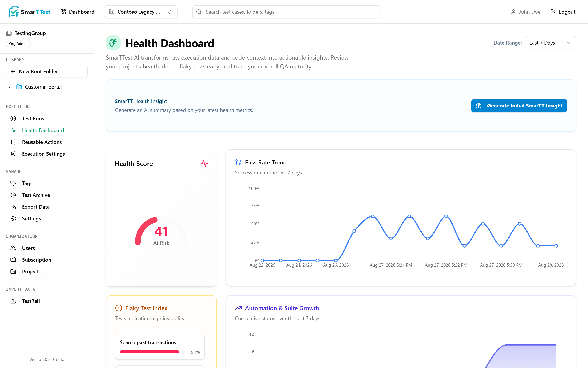The image size is (588, 368).
Task: Open the SmarTTest home link
Action: pos(30,12)
